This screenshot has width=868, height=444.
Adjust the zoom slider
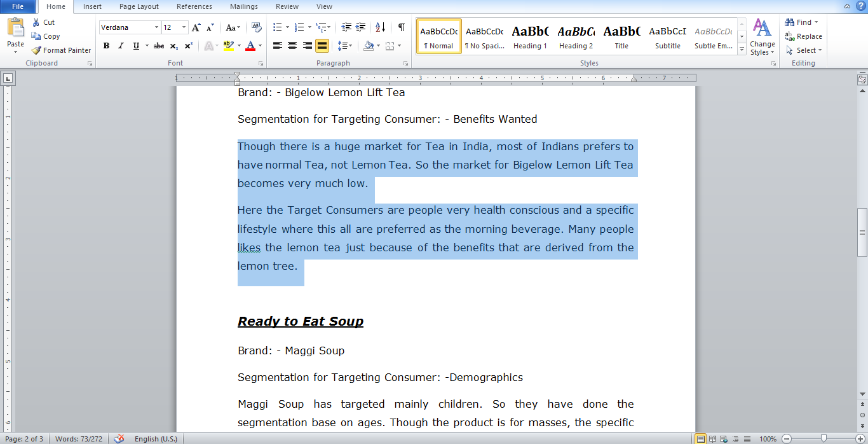pyautogui.click(x=824, y=438)
